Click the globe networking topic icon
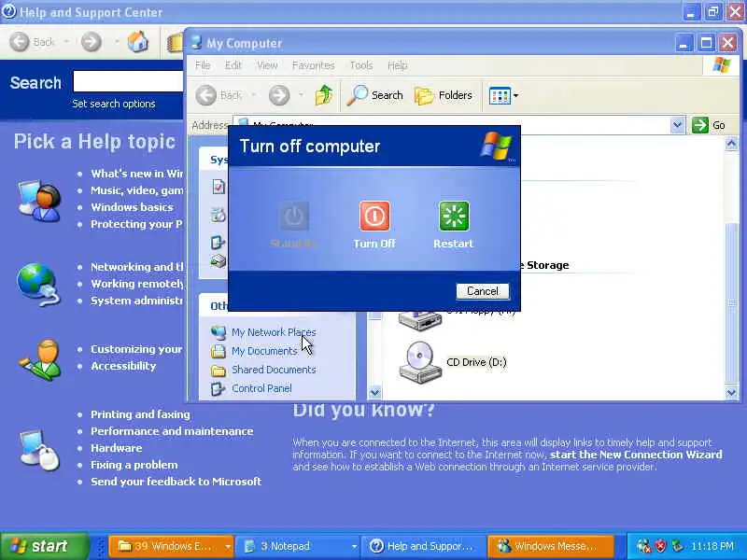 tap(38, 285)
